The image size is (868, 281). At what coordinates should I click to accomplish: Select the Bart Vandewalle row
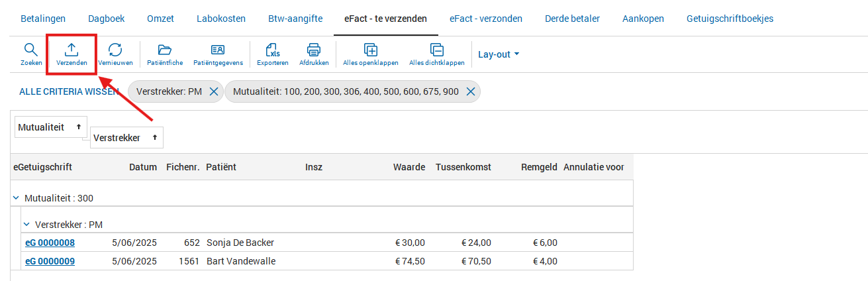pyautogui.click(x=241, y=261)
